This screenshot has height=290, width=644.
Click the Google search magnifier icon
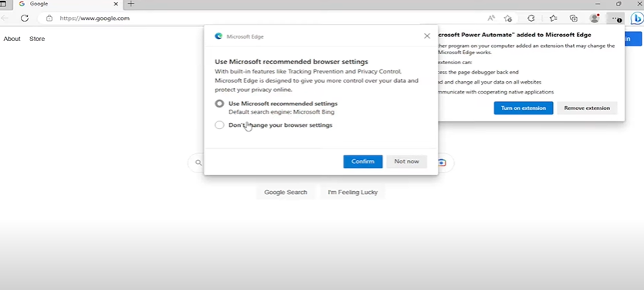coord(198,162)
